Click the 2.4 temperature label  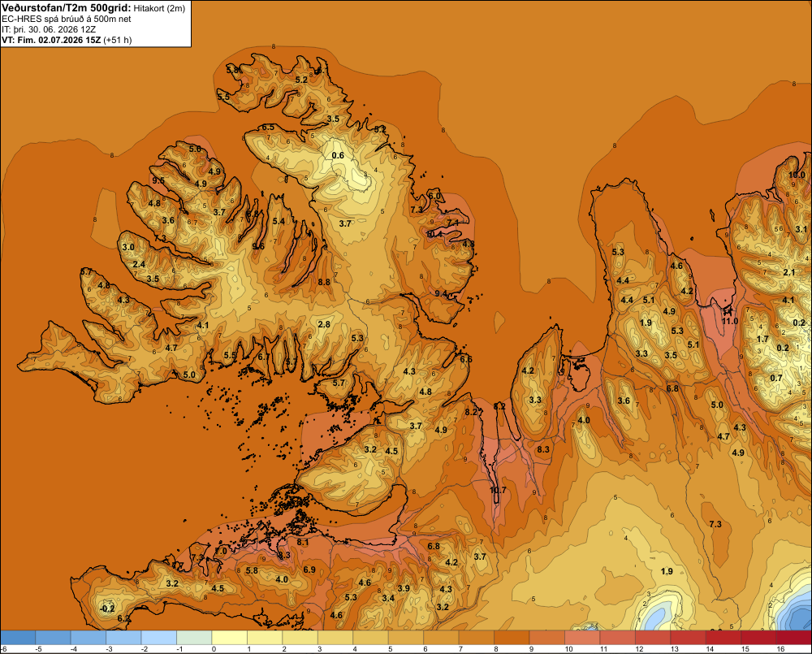point(139,264)
